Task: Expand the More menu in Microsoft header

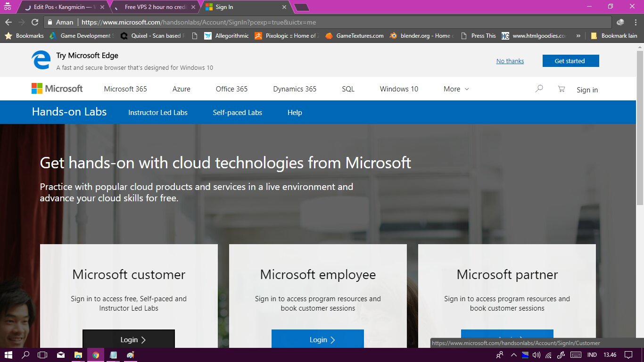Action: click(x=456, y=89)
